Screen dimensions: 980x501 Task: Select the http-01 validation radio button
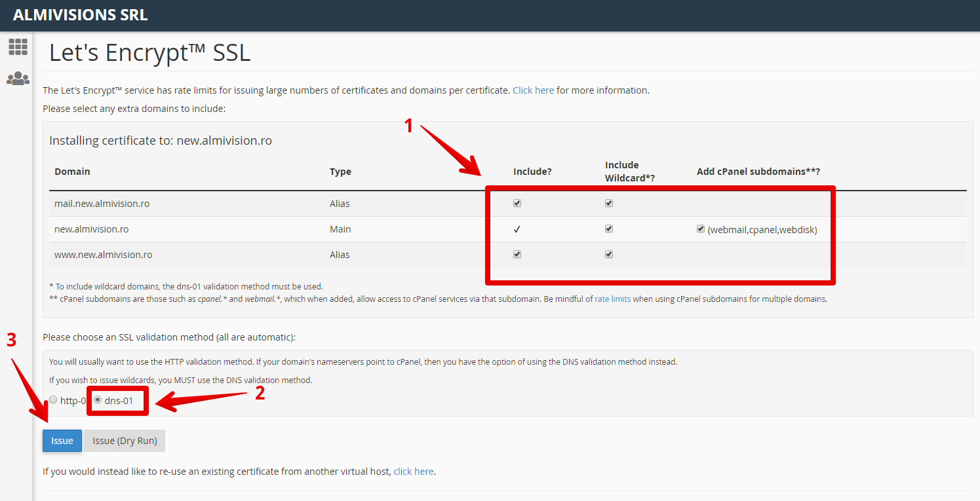pyautogui.click(x=53, y=399)
